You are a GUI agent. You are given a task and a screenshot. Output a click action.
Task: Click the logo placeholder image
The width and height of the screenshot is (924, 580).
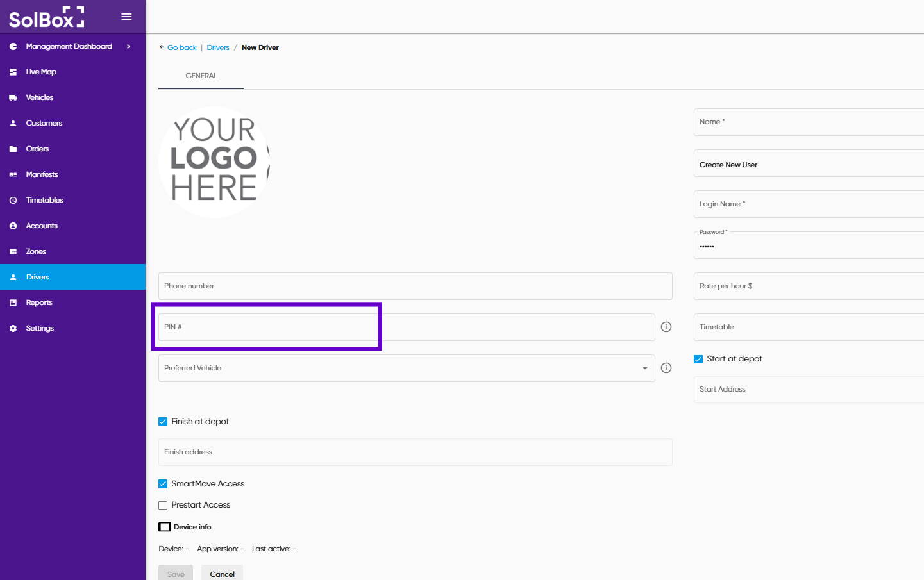click(x=214, y=162)
